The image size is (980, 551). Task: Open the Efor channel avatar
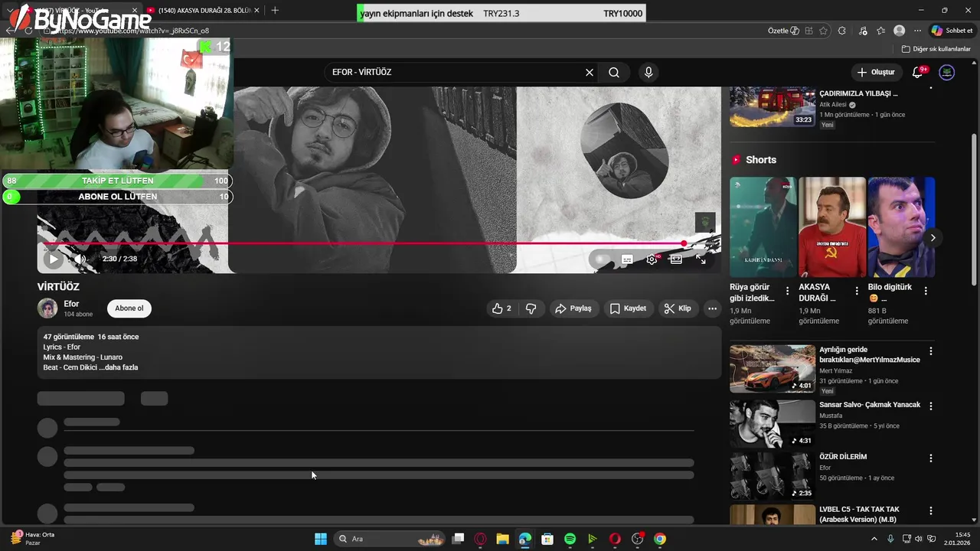[47, 308]
